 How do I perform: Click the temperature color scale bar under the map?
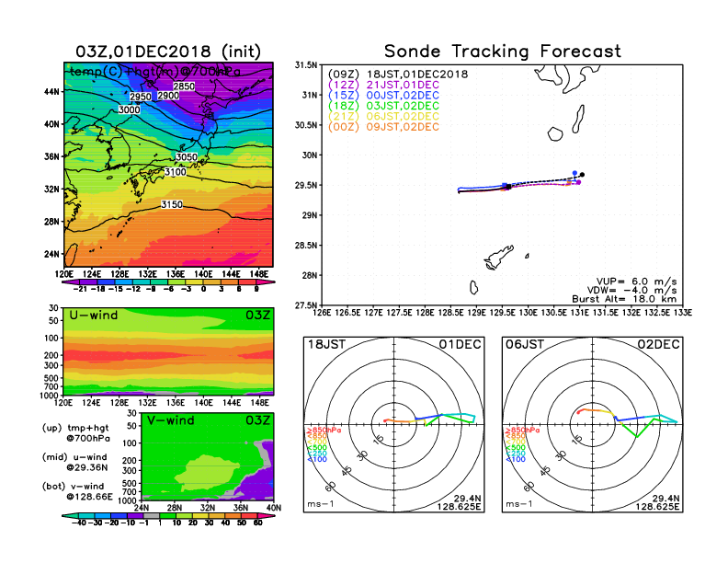pos(168,283)
